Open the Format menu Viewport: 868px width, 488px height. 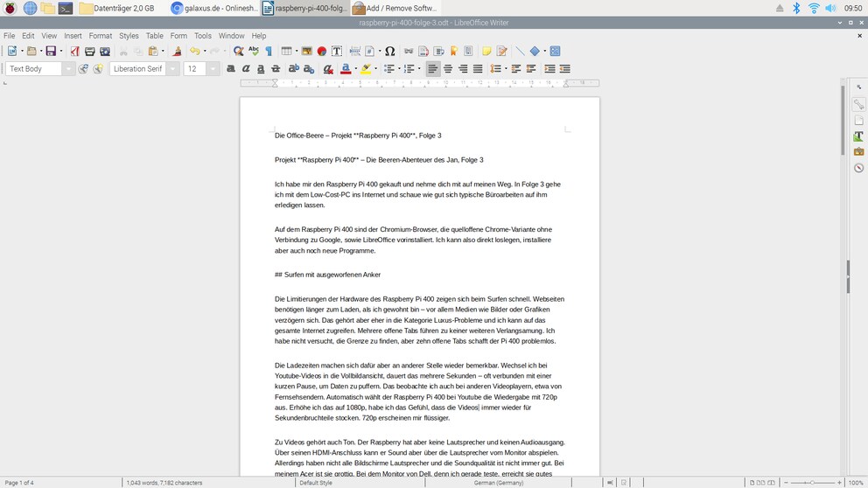point(101,35)
